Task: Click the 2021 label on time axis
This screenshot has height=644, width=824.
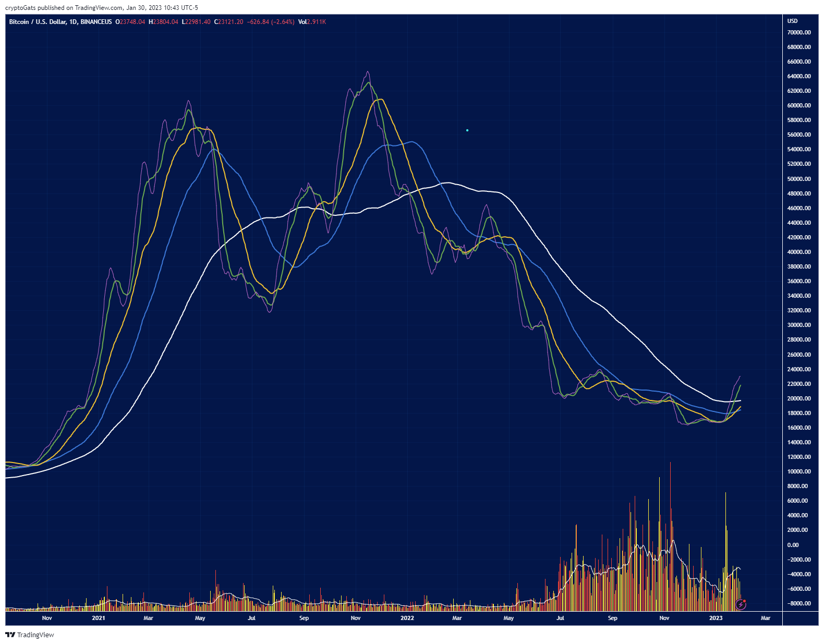Action: (98, 618)
